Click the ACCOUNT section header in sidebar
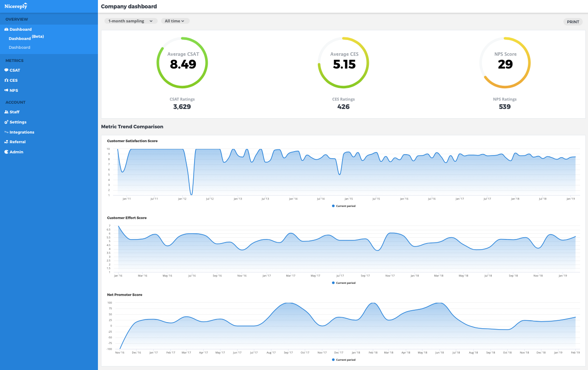588x370 pixels. (15, 102)
